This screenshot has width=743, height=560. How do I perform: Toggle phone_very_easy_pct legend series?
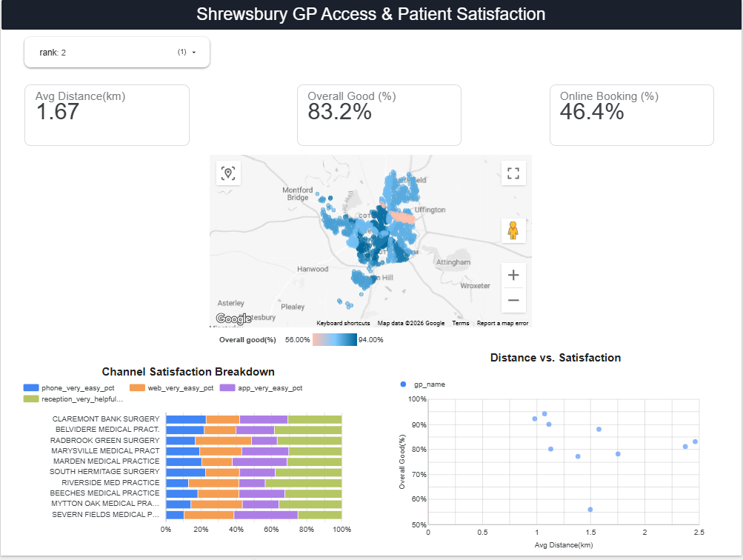[69, 387]
